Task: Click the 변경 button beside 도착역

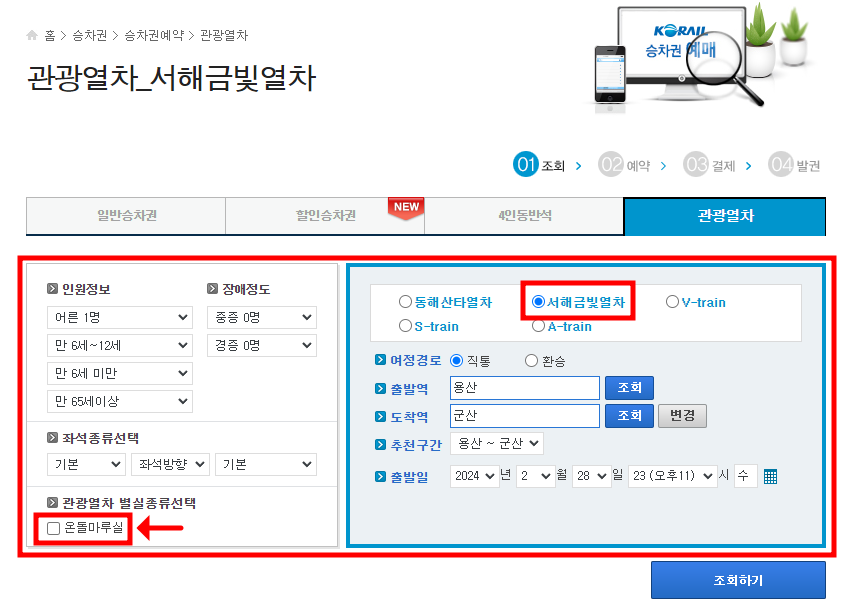Action: click(x=682, y=416)
